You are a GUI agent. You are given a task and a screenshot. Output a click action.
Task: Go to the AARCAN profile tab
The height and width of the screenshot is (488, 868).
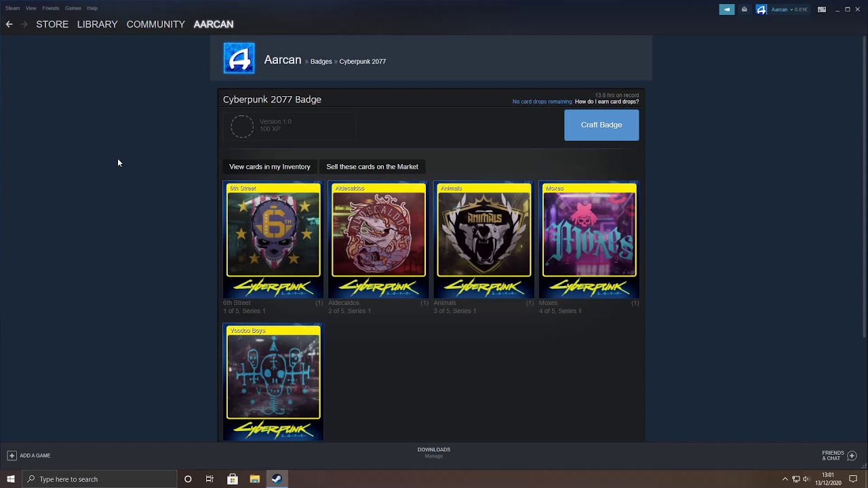[x=214, y=24]
